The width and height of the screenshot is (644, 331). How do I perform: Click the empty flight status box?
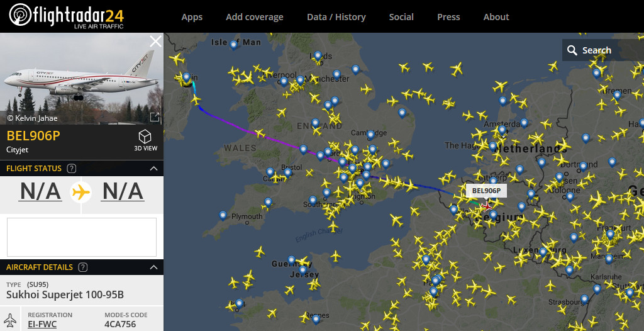pyautogui.click(x=81, y=237)
